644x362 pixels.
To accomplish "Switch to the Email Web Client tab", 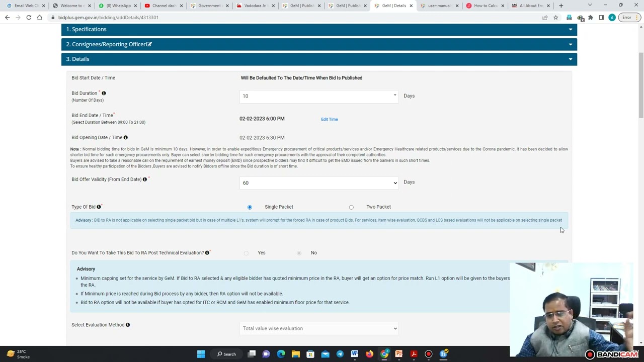I will pos(27,6).
